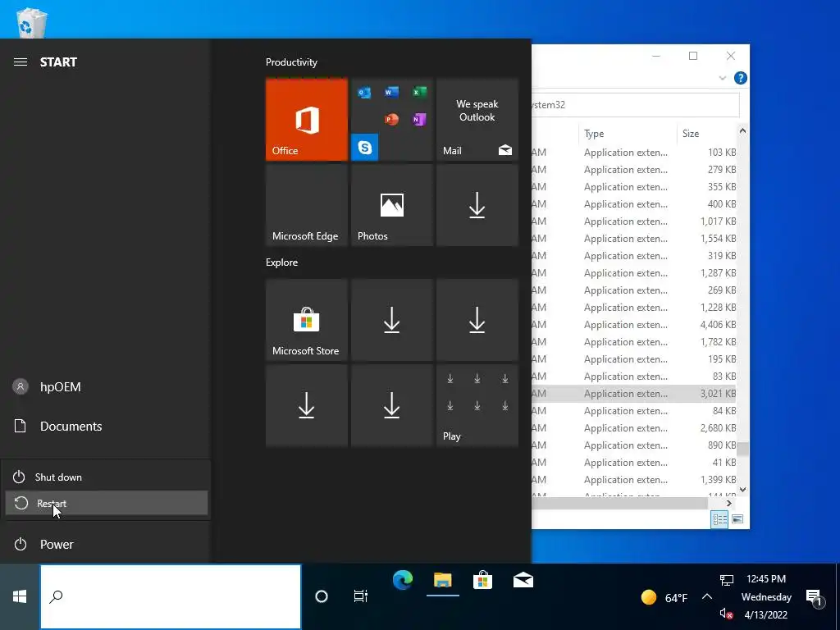Open the notification center icon

click(x=815, y=597)
